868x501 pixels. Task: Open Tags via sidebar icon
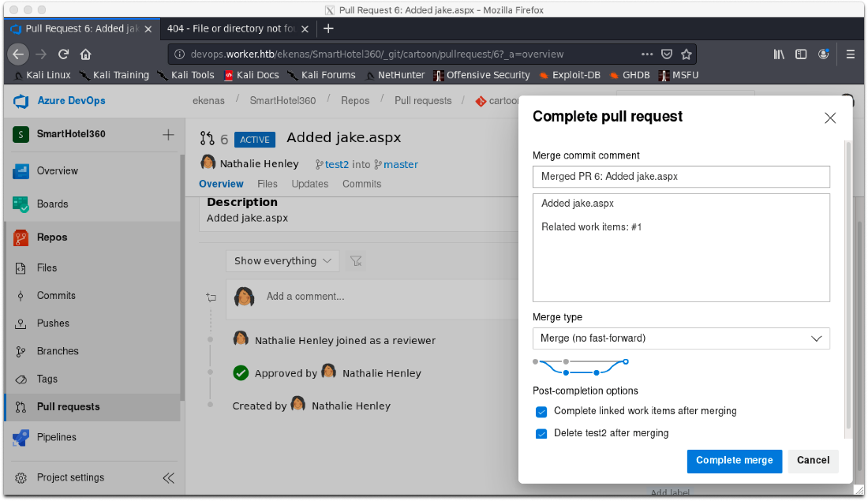[21, 379]
